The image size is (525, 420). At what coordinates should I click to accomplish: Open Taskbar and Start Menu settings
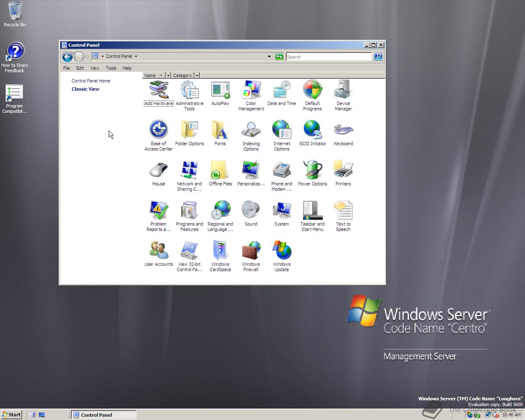313,217
